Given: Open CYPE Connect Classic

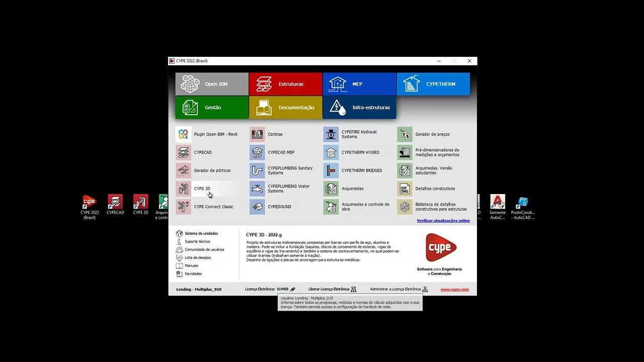Looking at the screenshot, I should click(x=205, y=207).
